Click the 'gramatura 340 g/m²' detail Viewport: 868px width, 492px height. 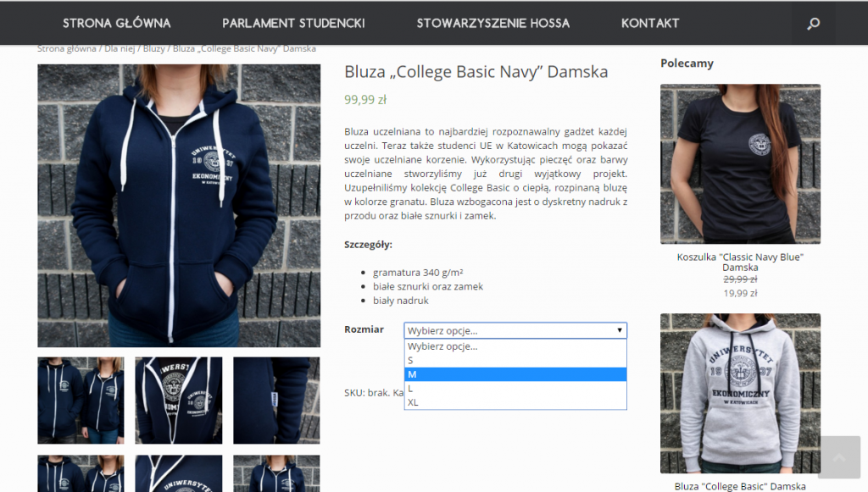[418, 273]
